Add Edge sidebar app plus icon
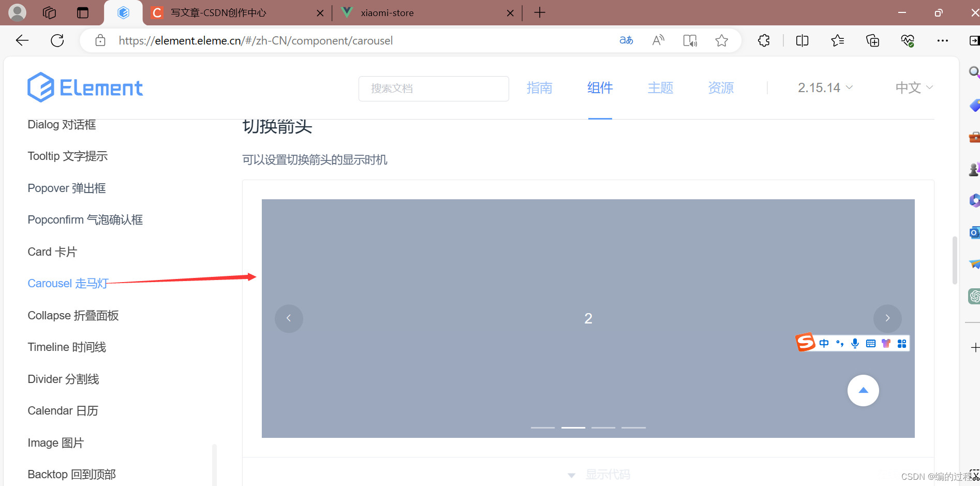980x486 pixels. coord(975,347)
